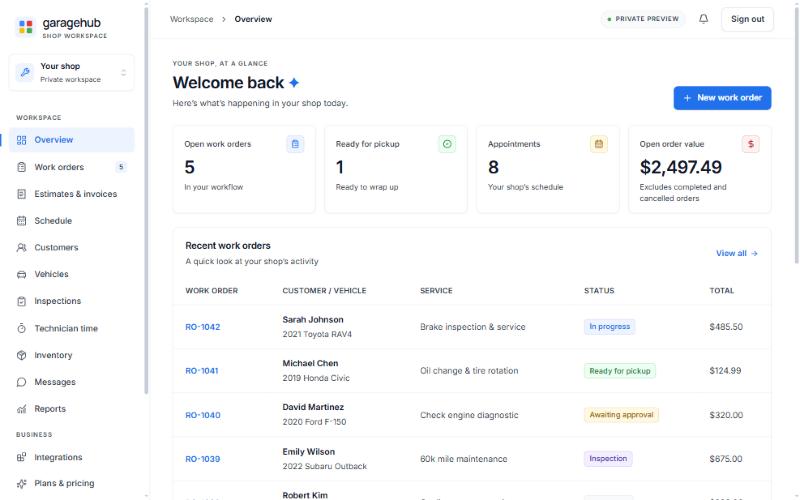
Task: Click the Plans & pricing sparkle icon
Action: tap(21, 483)
